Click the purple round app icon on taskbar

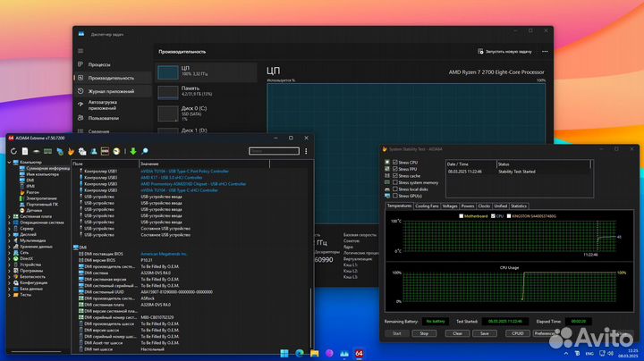[329, 353]
